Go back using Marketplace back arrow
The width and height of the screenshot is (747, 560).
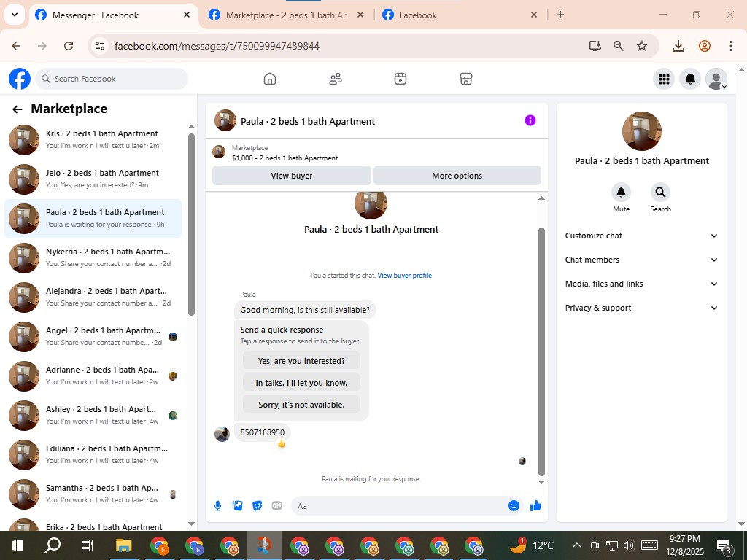pos(18,109)
